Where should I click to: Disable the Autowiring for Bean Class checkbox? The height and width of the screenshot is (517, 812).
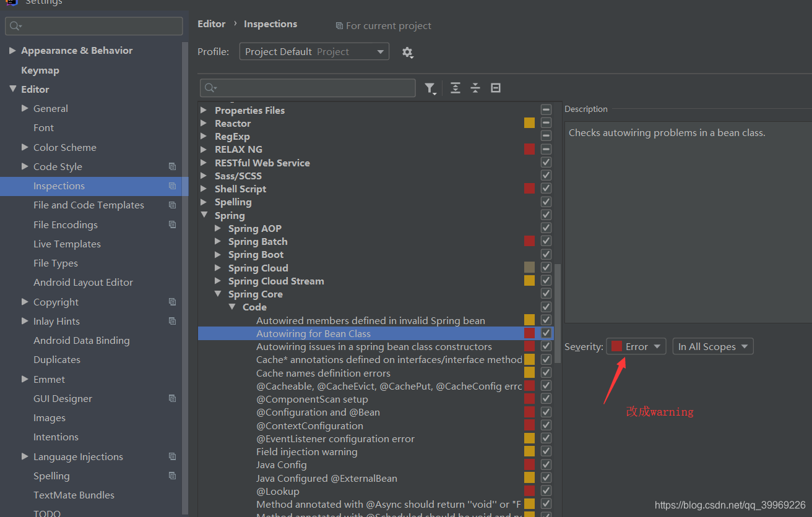(546, 333)
